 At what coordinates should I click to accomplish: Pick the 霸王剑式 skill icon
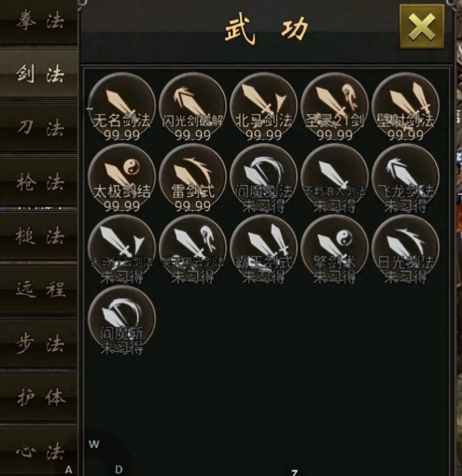[x=263, y=249]
